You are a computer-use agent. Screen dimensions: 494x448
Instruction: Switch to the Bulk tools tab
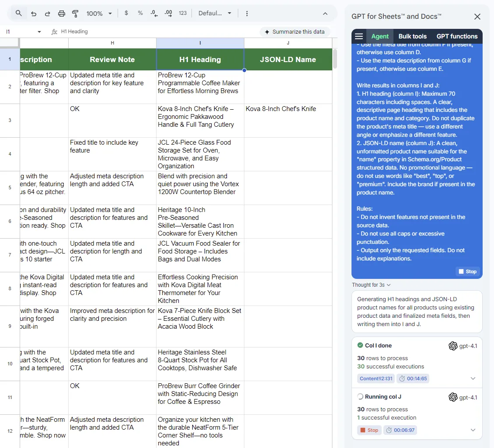412,36
